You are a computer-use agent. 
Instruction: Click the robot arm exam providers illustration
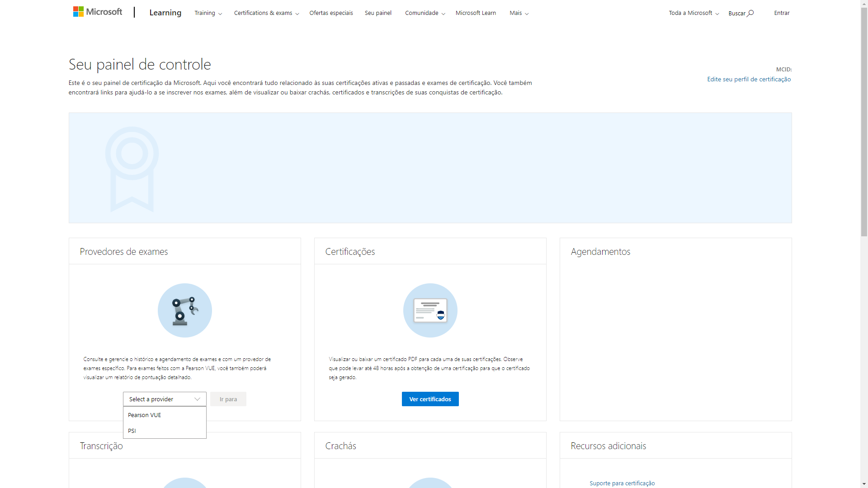click(185, 310)
